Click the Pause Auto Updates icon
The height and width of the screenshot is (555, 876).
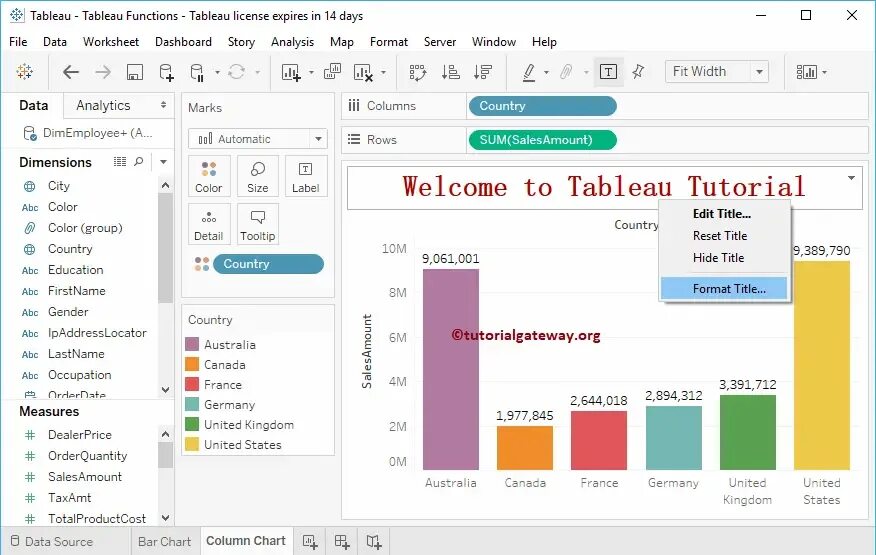click(197, 72)
